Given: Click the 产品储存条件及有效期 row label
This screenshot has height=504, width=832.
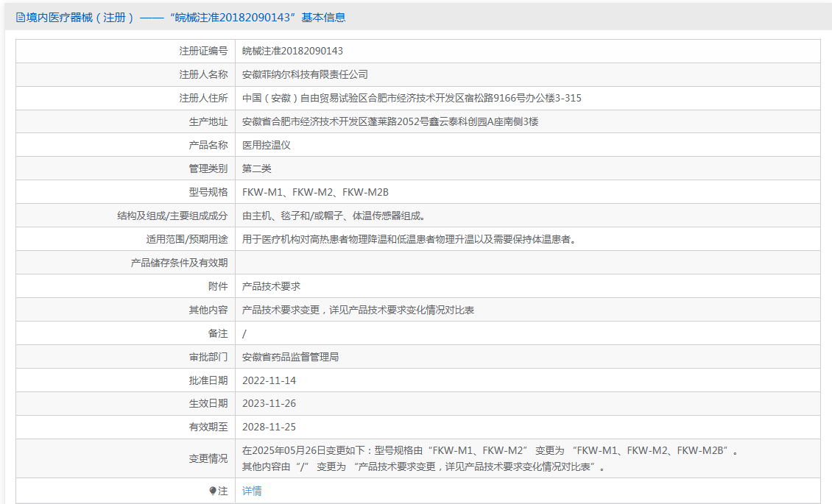Looking at the screenshot, I should (x=180, y=263).
